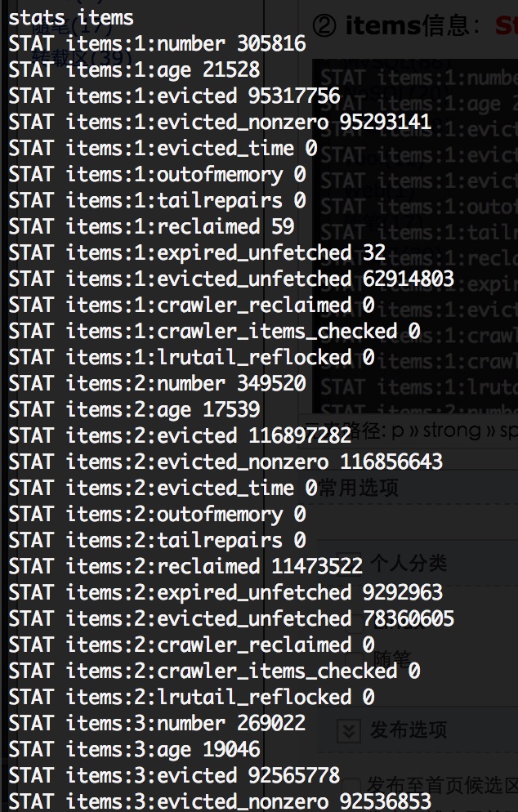Select "strong" in the element path
The height and width of the screenshot is (812, 518).
pos(451,431)
